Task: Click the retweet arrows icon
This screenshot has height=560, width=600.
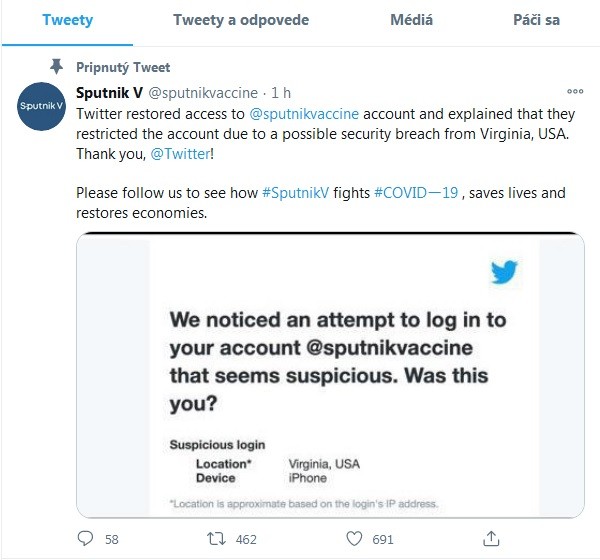Action: click(x=216, y=539)
